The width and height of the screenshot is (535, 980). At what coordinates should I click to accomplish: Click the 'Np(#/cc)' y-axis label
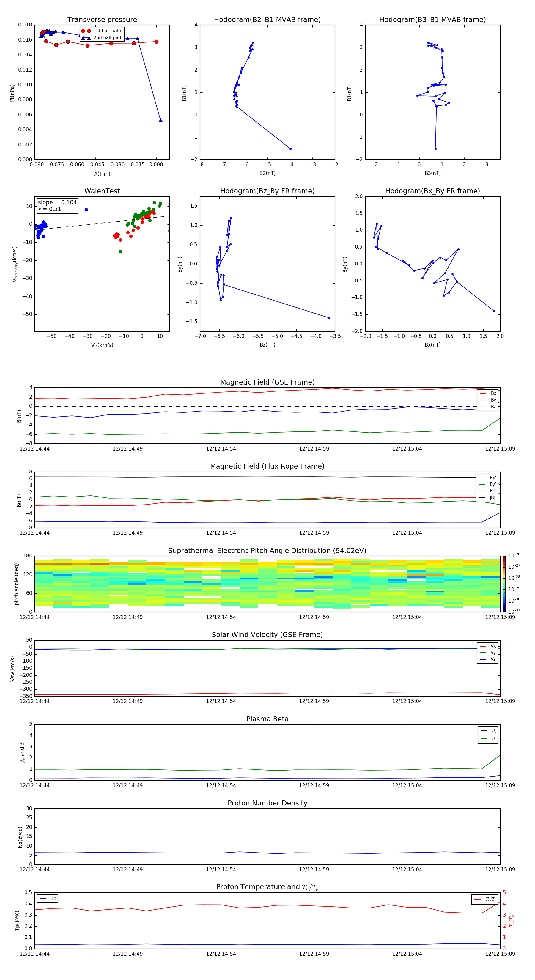point(20,837)
